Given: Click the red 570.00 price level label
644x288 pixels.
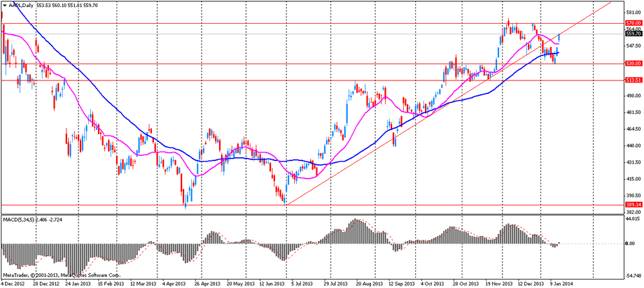Looking at the screenshot, I should coord(633,23).
